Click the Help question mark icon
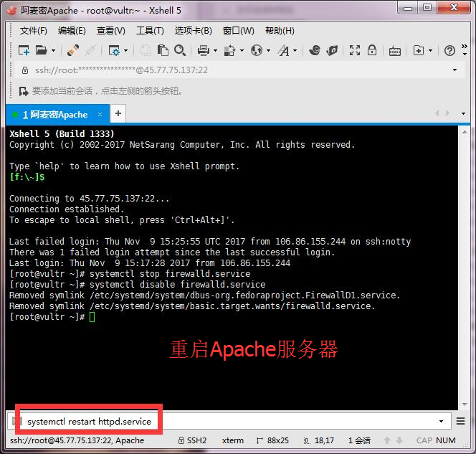 tap(449, 50)
